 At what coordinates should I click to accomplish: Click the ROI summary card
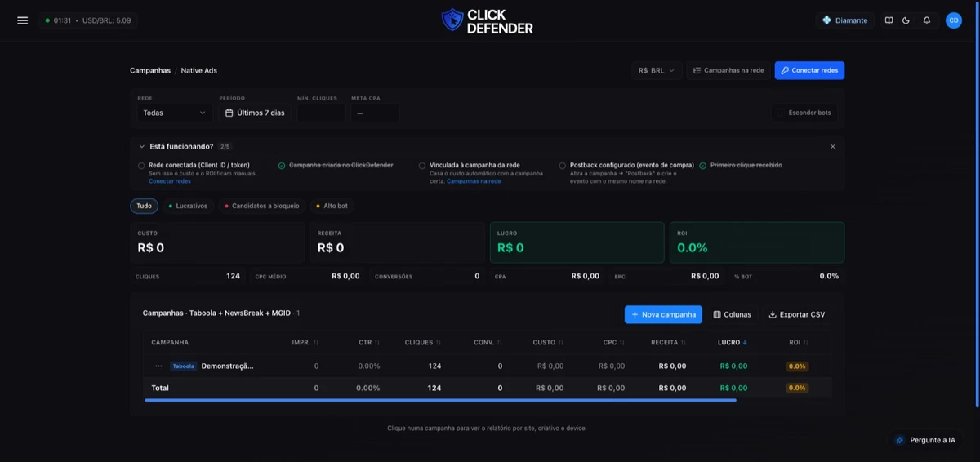pos(757,242)
